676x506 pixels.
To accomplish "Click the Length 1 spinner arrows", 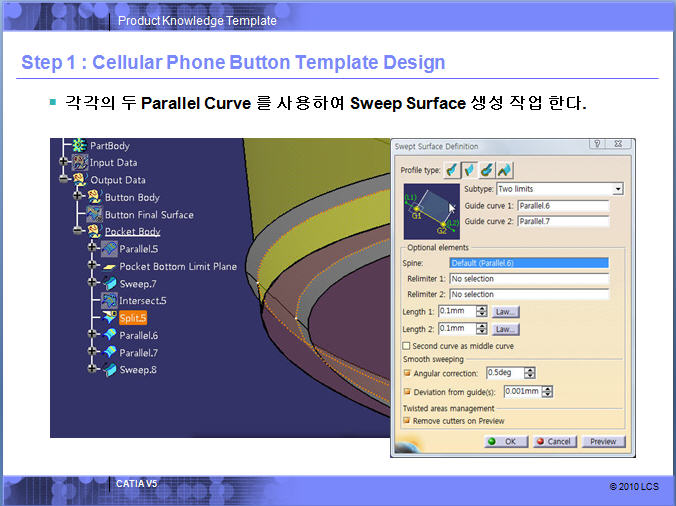I will point(482,311).
